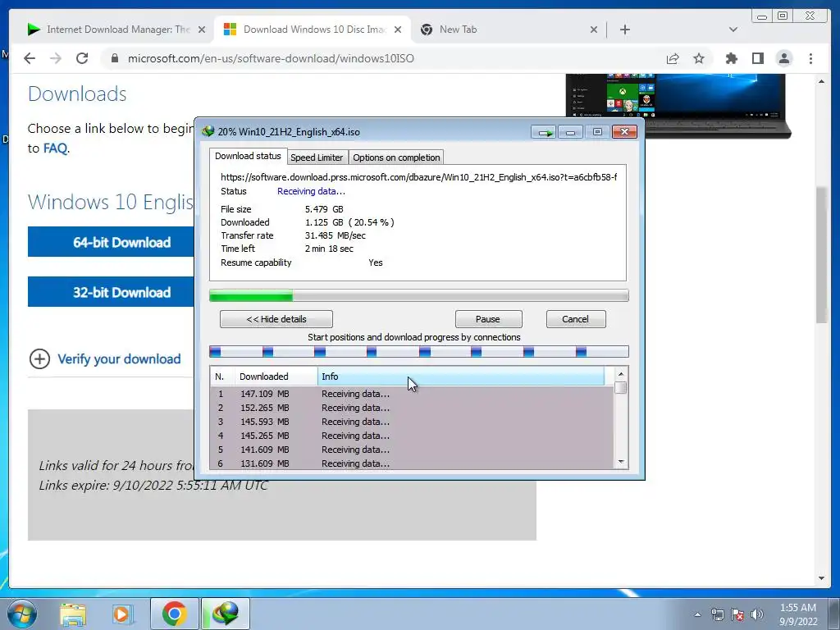Click the 32-bit Download button

click(x=111, y=292)
